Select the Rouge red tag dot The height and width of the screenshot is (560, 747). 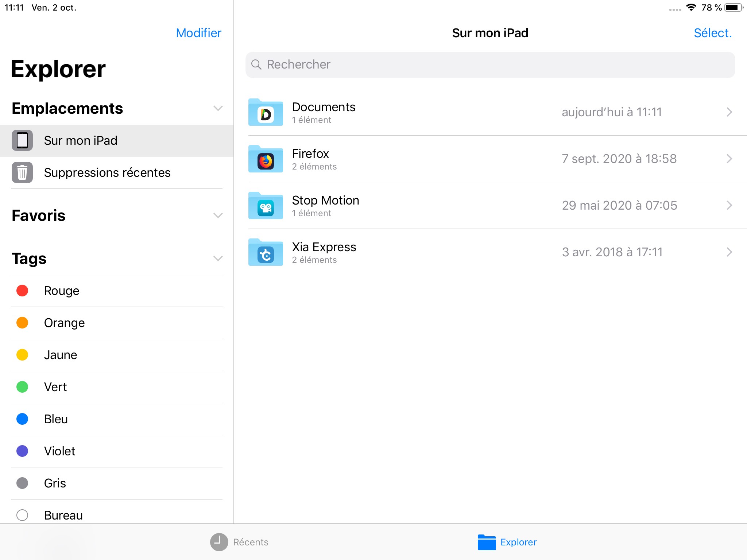[22, 291]
